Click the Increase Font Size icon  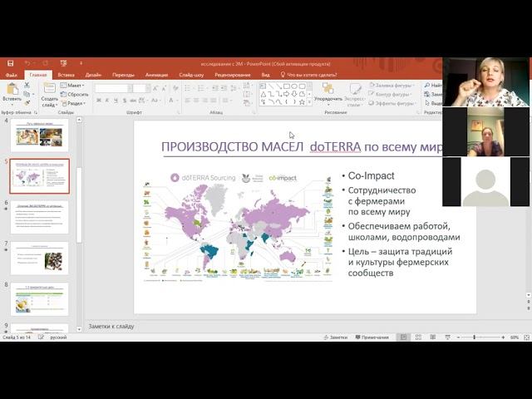pos(155,89)
